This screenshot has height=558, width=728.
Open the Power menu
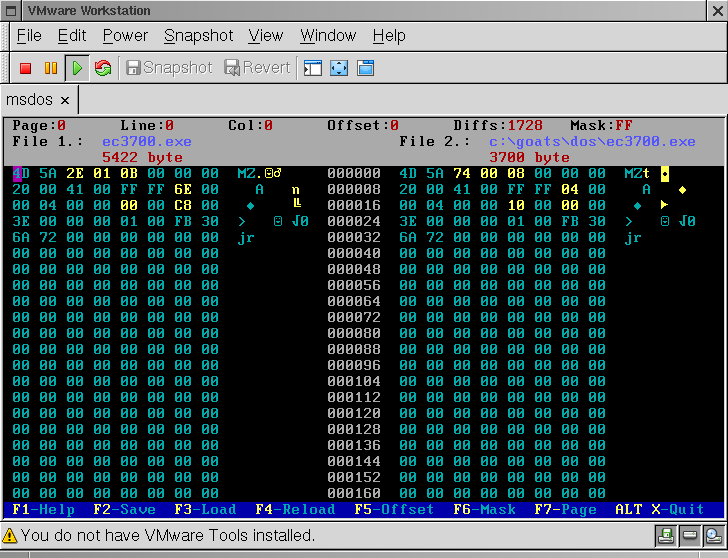click(x=125, y=36)
